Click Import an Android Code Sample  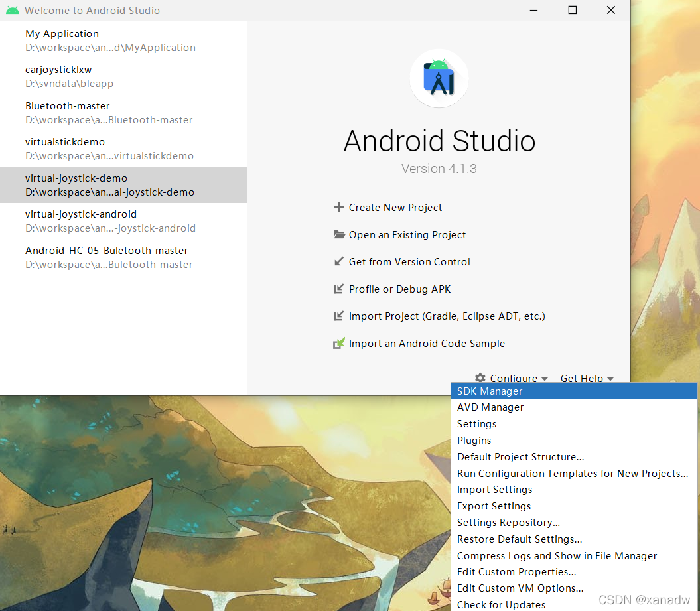[427, 344]
